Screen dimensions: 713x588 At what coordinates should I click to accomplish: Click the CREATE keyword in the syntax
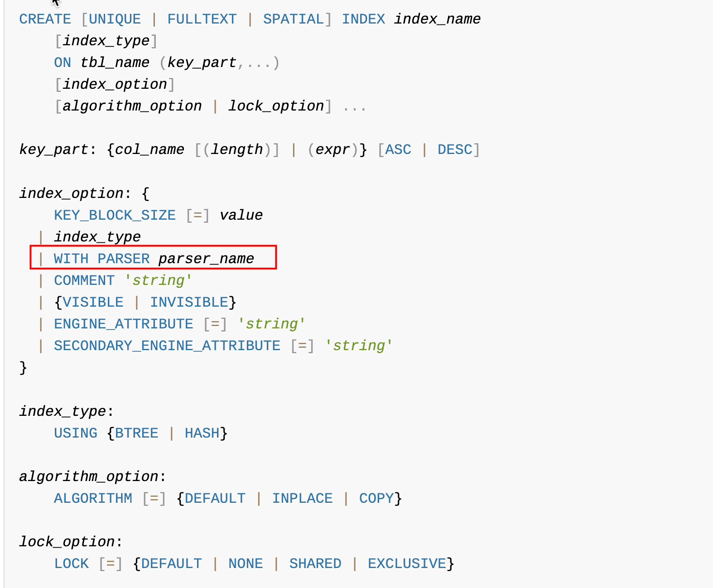(45, 19)
